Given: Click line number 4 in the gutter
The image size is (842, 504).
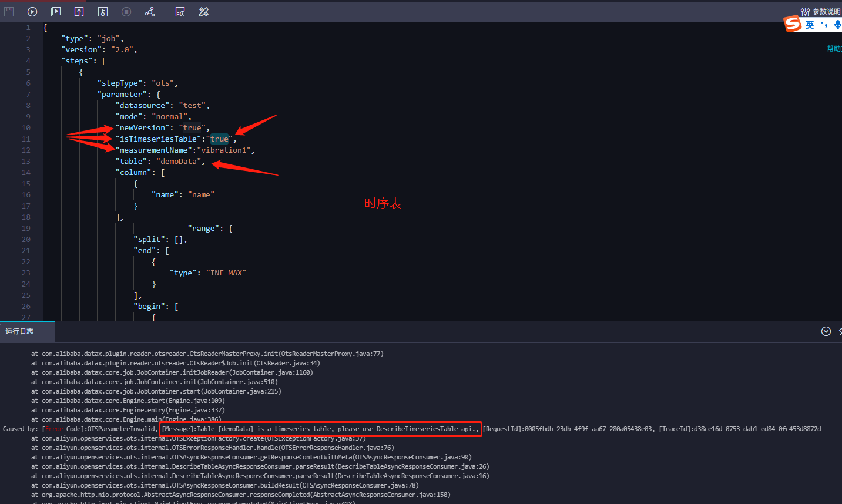Looking at the screenshot, I should coord(28,61).
